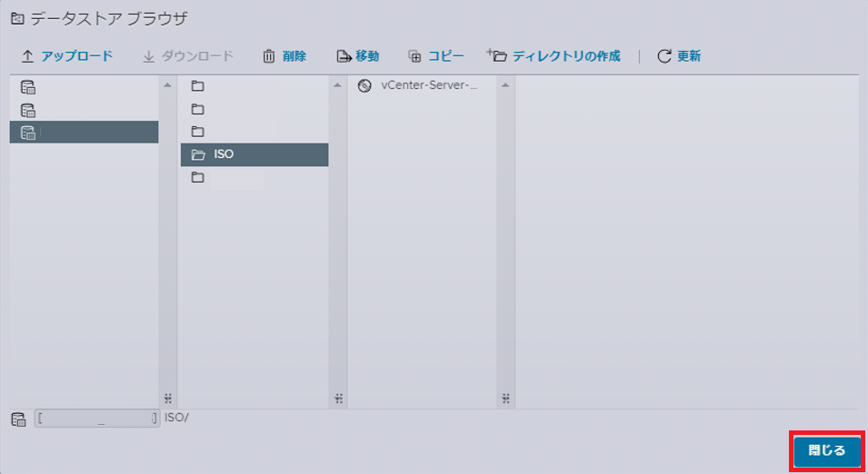Image resolution: width=868 pixels, height=474 pixels.
Task: Refresh the datastore listing with 更新
Action: tap(678, 56)
